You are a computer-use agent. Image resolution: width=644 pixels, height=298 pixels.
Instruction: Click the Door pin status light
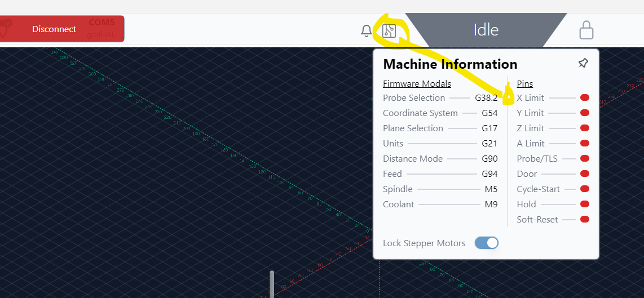coord(585,174)
